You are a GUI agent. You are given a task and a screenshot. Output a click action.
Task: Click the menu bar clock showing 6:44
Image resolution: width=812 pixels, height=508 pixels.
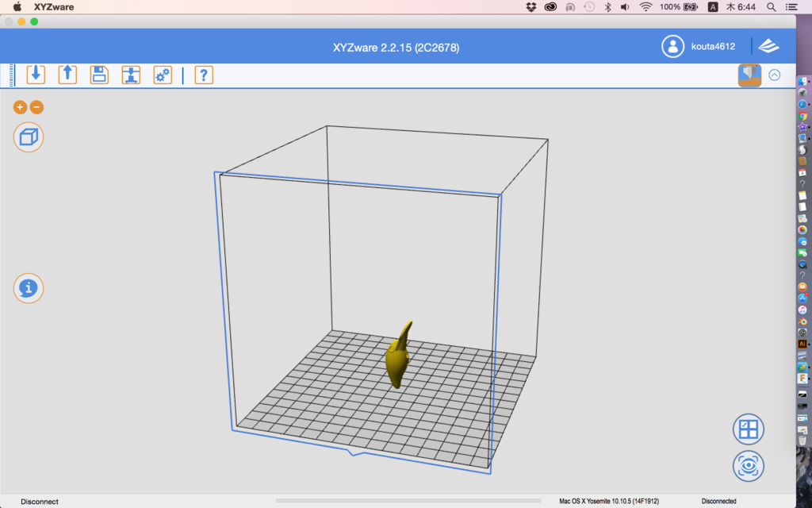point(741,6)
